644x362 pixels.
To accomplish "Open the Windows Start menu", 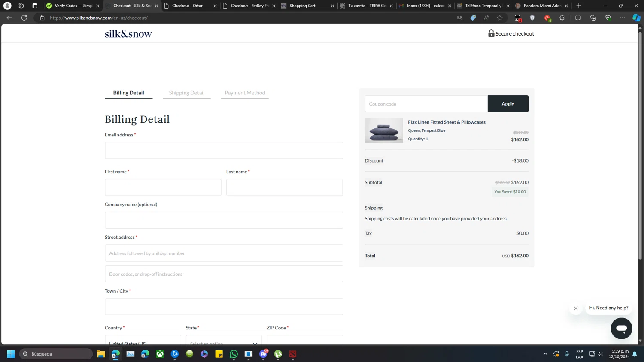I will coord(11,354).
